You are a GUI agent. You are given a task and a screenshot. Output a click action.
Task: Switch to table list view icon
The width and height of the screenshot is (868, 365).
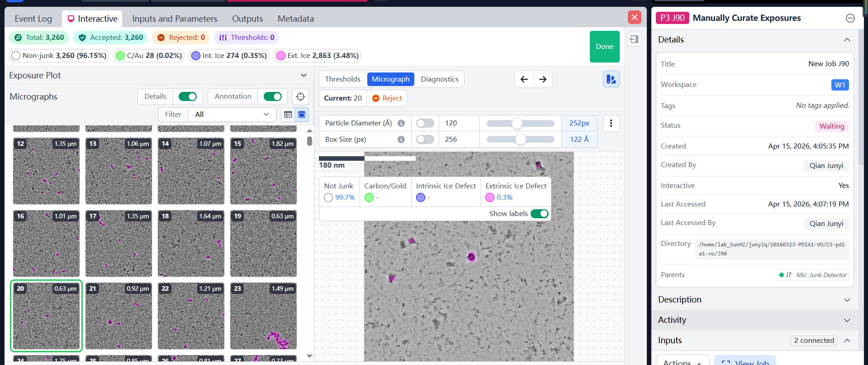tap(288, 115)
